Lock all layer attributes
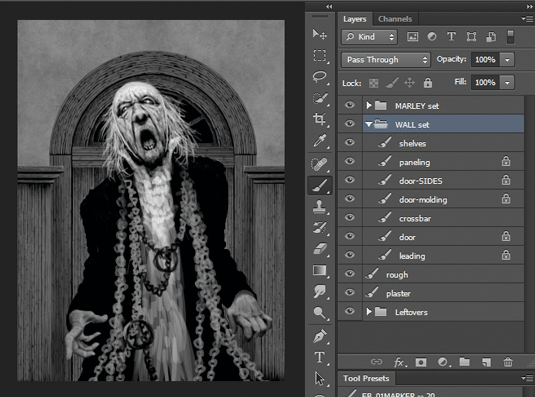Viewport: 535px width, 397px height. 428,83
